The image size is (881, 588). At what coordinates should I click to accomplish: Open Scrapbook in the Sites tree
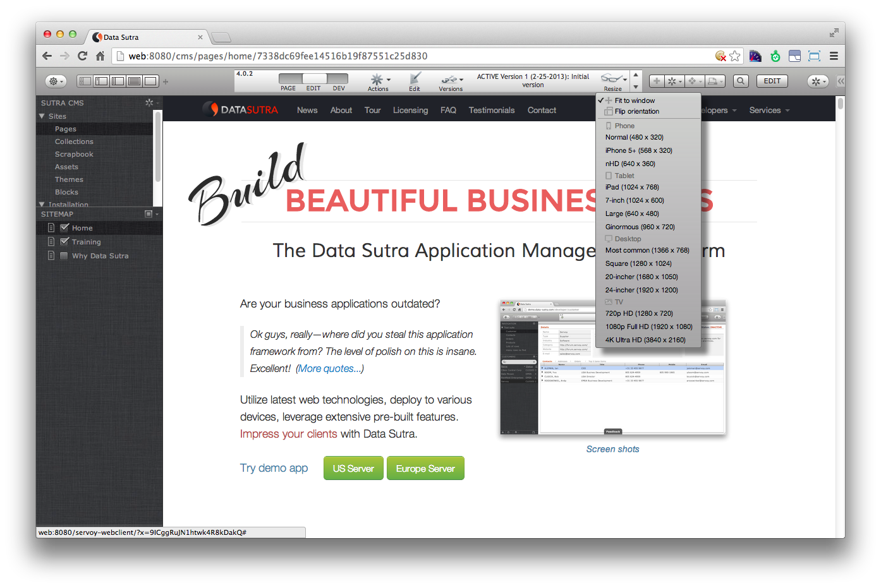coord(74,154)
